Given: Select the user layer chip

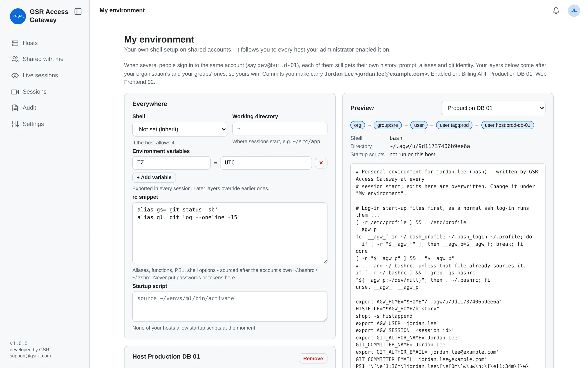Looking at the screenshot, I should (419, 125).
